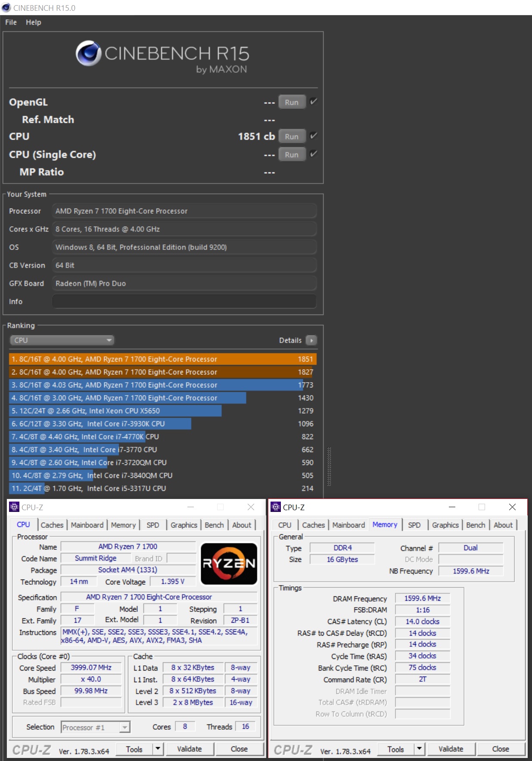Open the Help menu
This screenshot has width=532, height=761.
coord(33,22)
